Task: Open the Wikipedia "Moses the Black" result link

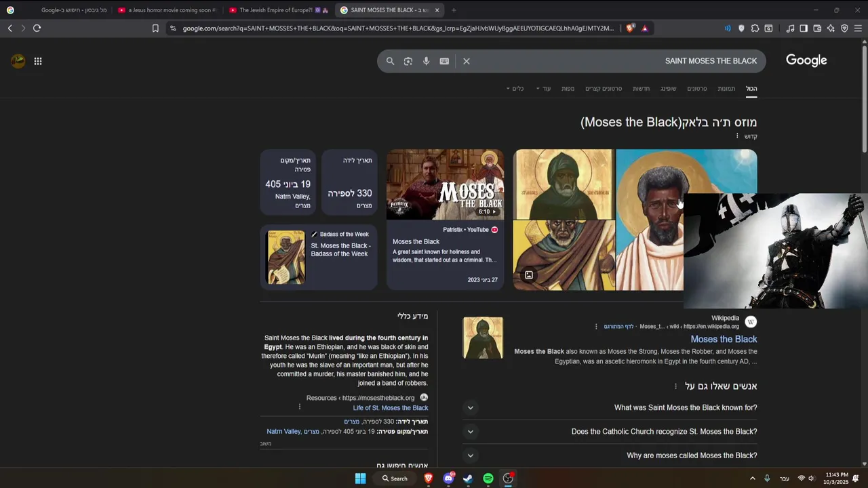Action: [x=724, y=339]
